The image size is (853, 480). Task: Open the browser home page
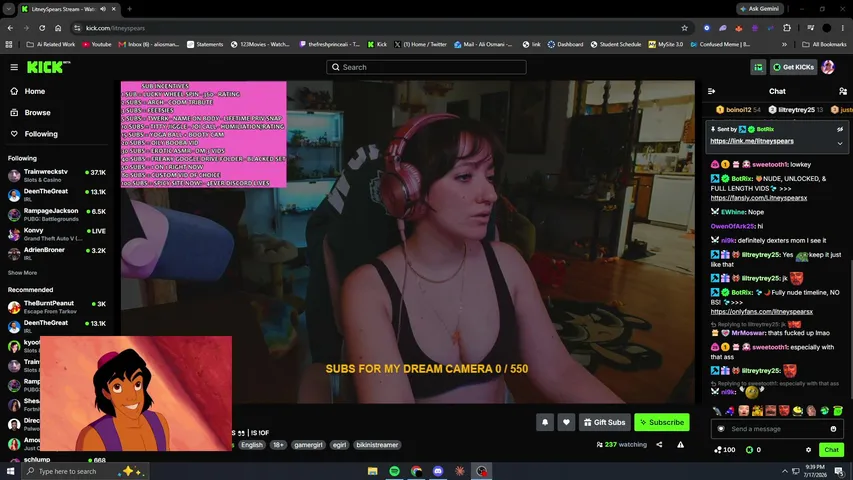[x=58, y=28]
